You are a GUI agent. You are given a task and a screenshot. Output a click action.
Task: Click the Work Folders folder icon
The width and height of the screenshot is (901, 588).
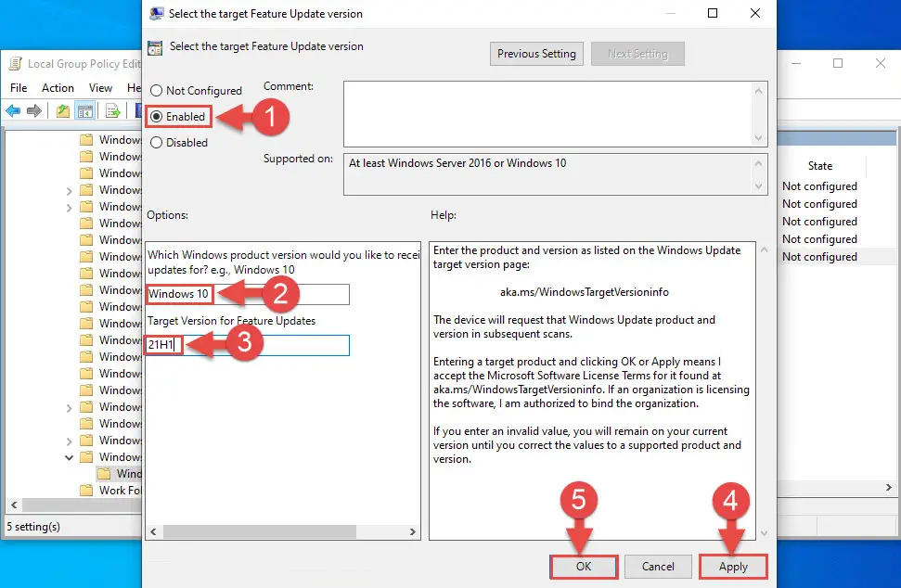click(86, 491)
